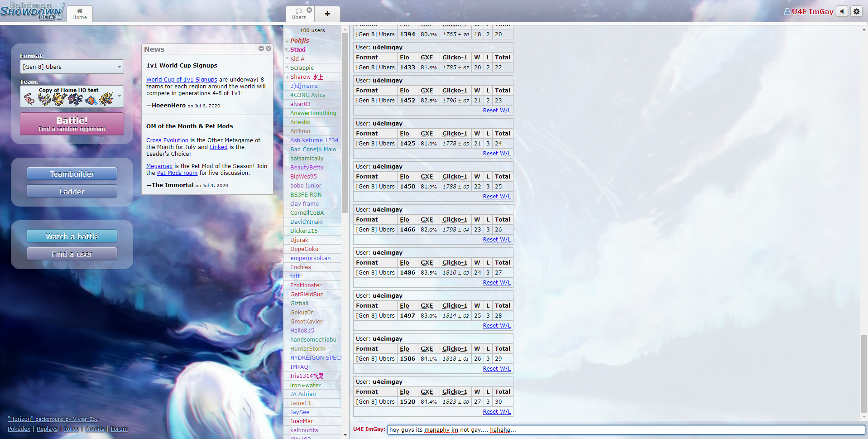Click Reset W/L under Elo 1425 row
Viewport: 868px width, 439px height.
coord(497,153)
